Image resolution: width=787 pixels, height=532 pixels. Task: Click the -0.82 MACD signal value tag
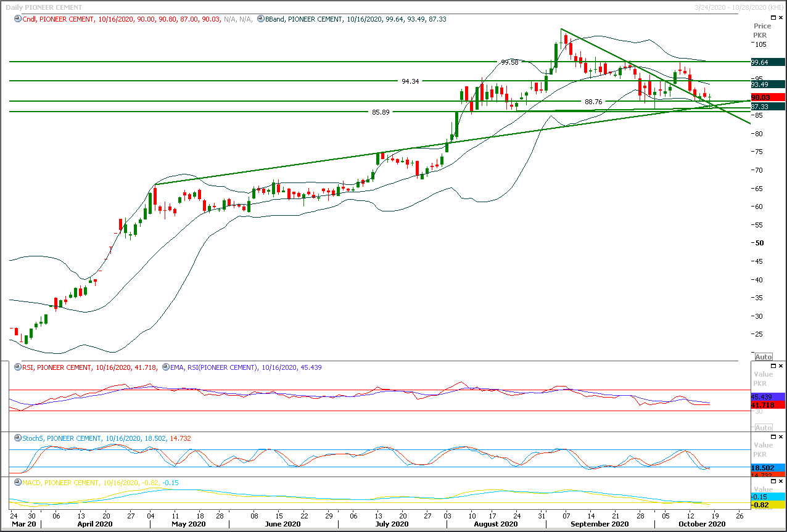pyautogui.click(x=767, y=504)
